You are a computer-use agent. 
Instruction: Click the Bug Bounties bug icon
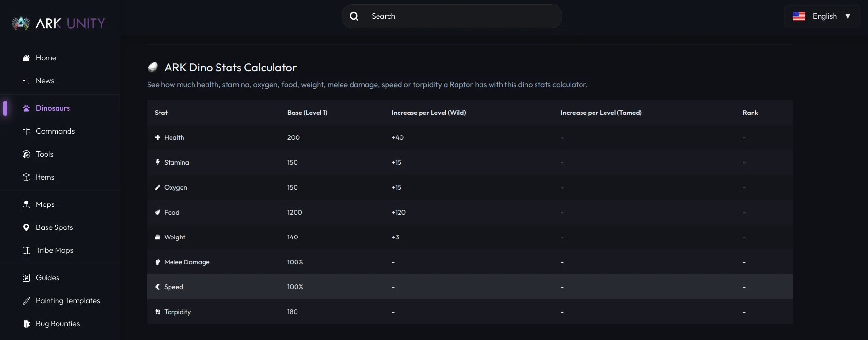coord(26,324)
